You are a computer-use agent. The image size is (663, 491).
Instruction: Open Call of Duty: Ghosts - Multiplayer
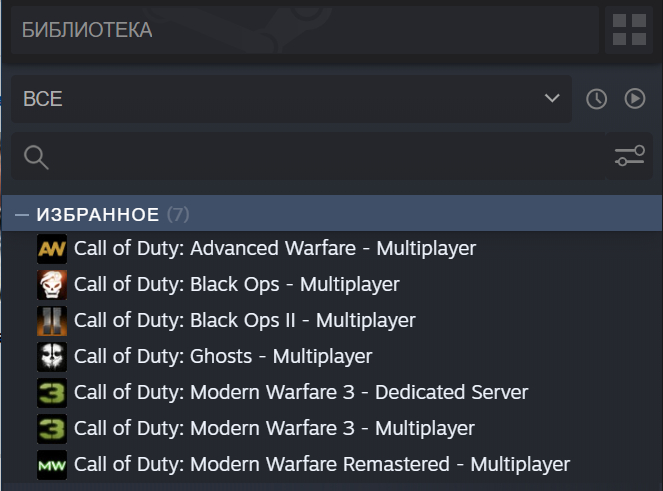223,356
